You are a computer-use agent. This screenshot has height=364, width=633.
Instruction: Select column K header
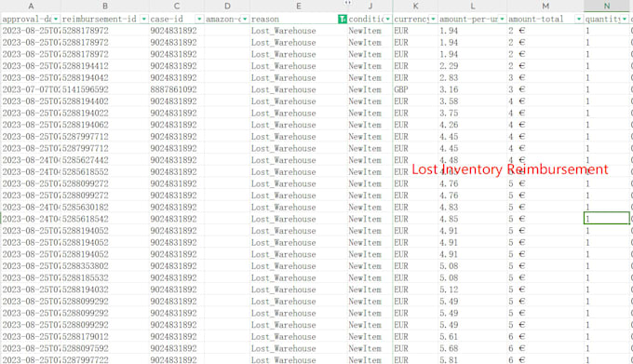(415, 7)
